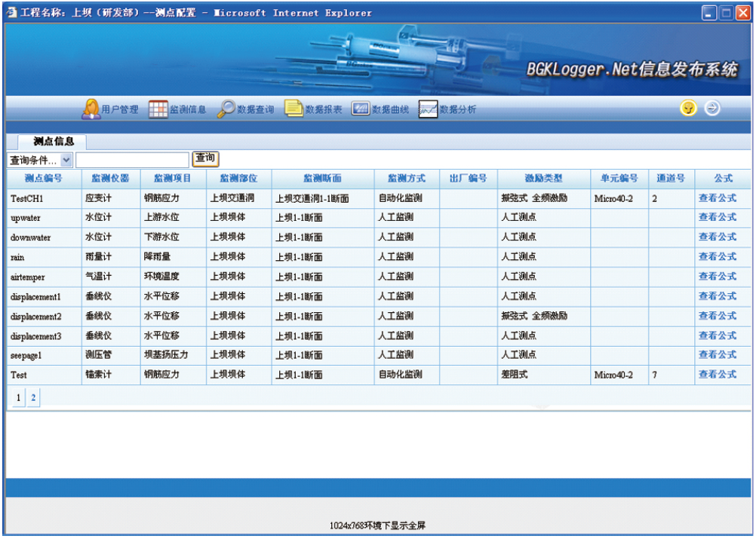
Task: Select the 测点信息 tab
Action: (53, 141)
